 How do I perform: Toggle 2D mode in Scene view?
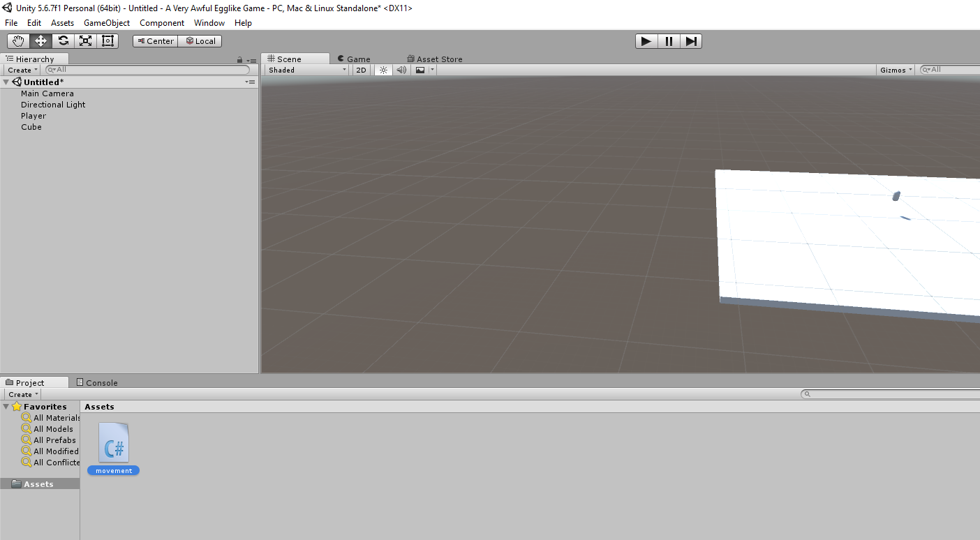361,70
